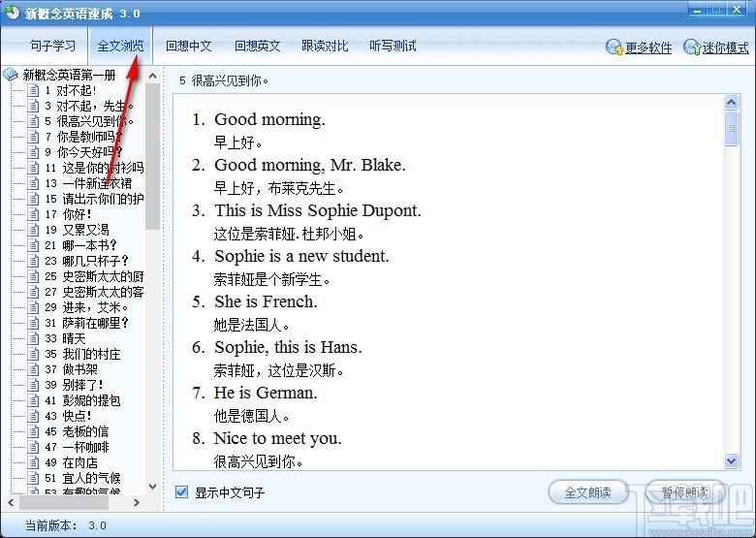Click the 更多软件 globe icon
This screenshot has width=756, height=538.
[614, 47]
